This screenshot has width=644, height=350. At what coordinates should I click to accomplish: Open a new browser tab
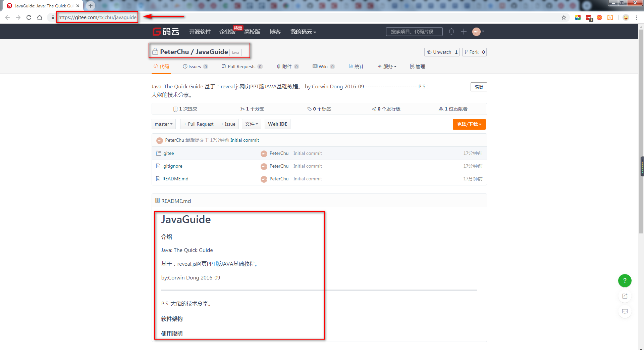[91, 6]
